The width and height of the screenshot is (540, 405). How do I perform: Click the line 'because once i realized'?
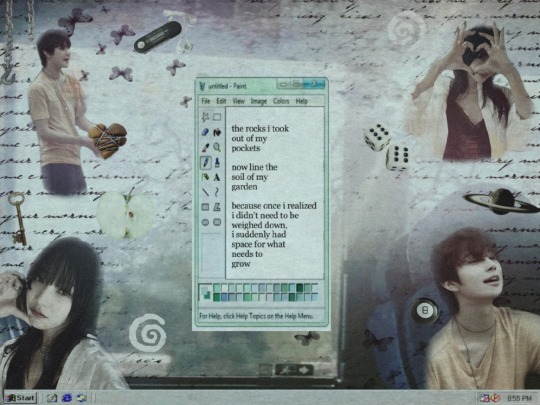pyautogui.click(x=274, y=206)
